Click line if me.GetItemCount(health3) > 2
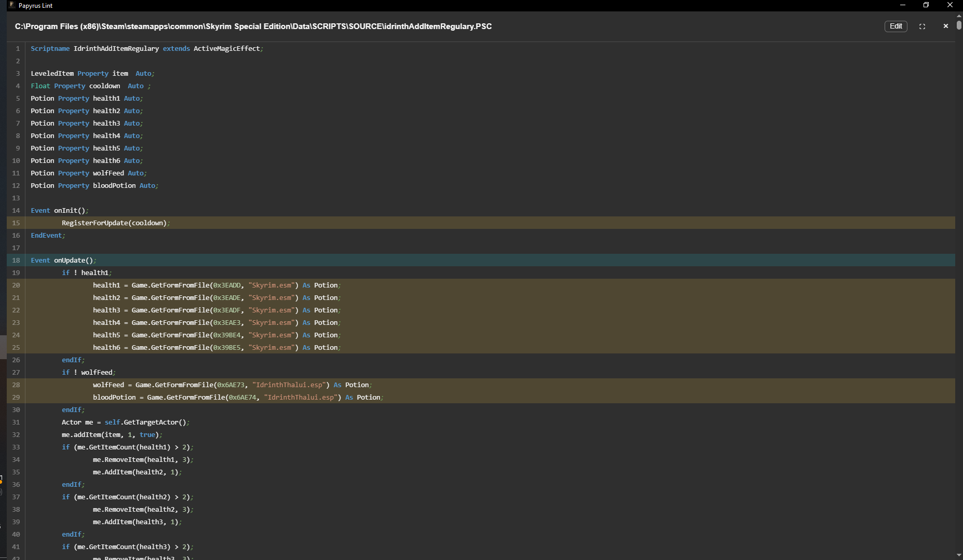The width and height of the screenshot is (963, 560). click(x=128, y=547)
